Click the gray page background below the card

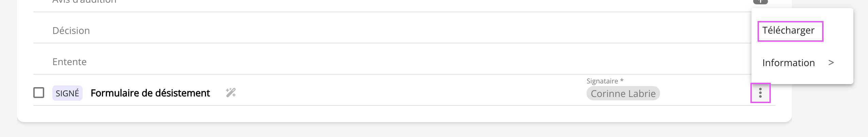tap(408, 131)
